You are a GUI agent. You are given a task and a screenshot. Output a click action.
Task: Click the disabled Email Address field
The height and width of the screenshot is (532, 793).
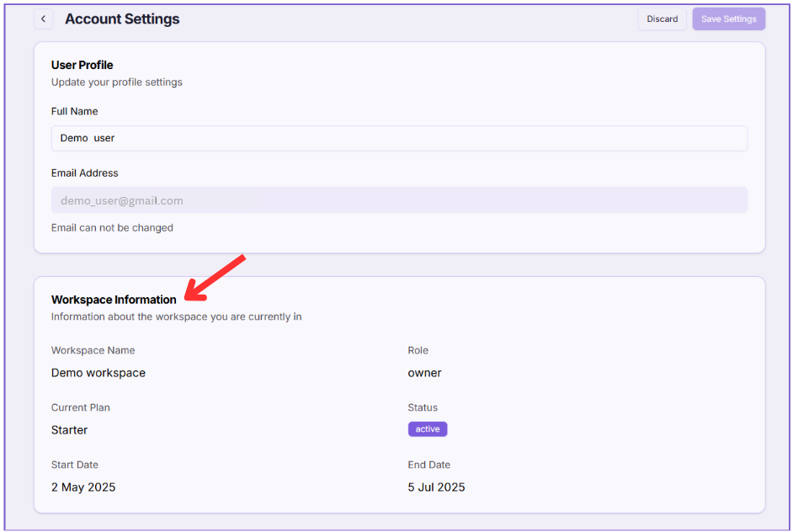(399, 200)
